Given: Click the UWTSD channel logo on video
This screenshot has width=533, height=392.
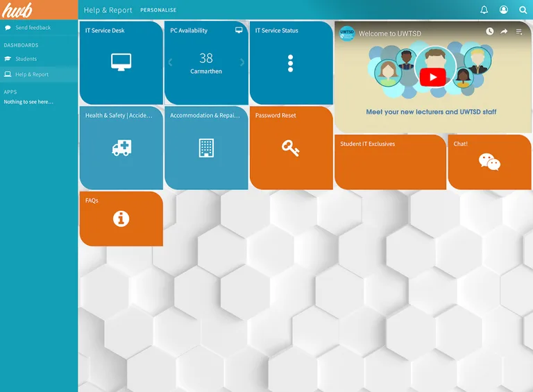Looking at the screenshot, I should point(347,33).
